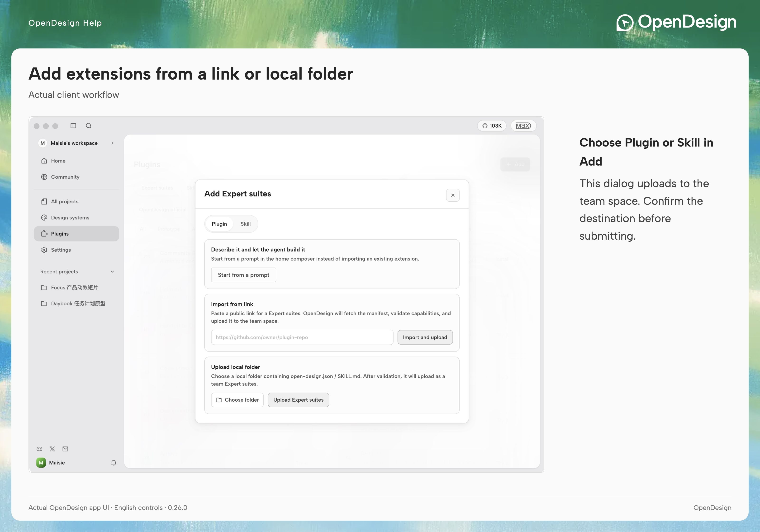Open Focus 产品动效短片 project
The width and height of the screenshot is (760, 532).
tap(76, 288)
